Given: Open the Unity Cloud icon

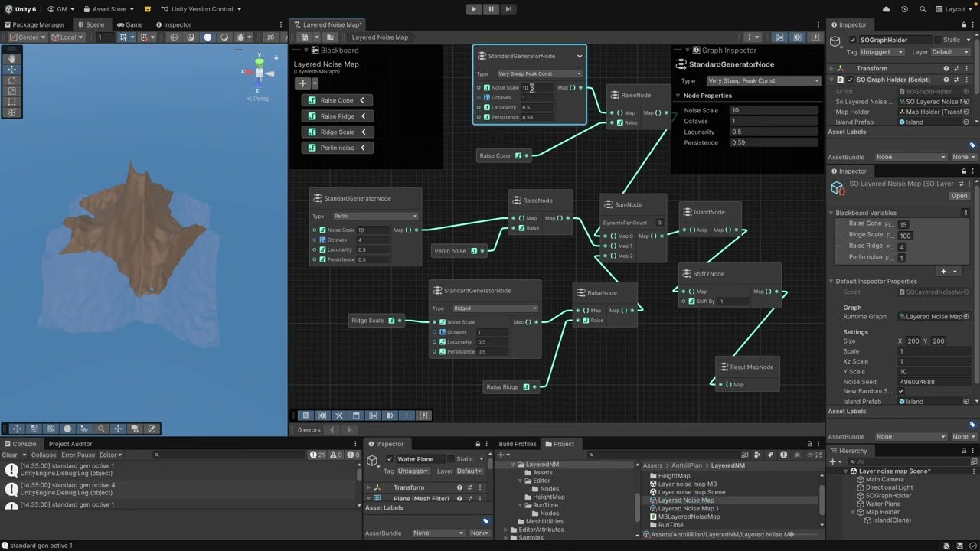Looking at the screenshot, I should (887, 9).
